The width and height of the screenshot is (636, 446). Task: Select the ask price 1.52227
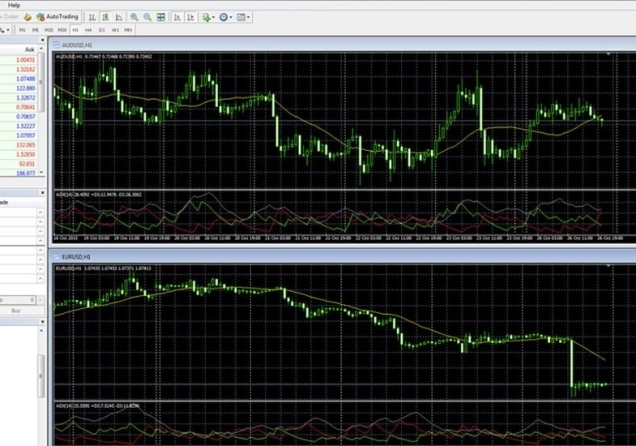pyautogui.click(x=26, y=126)
